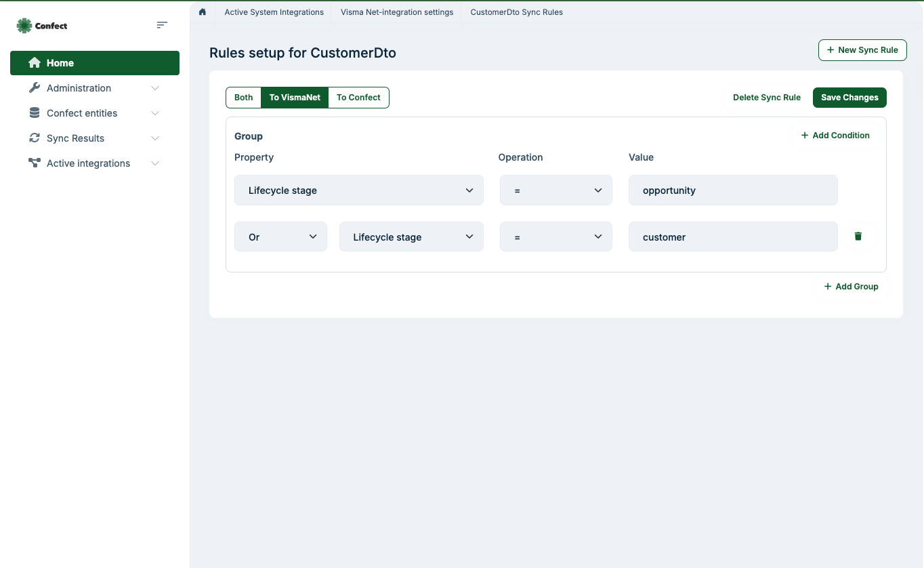Click CustomerDto Sync Rules breadcrumb
The width and height of the screenshot is (924, 568).
click(516, 12)
